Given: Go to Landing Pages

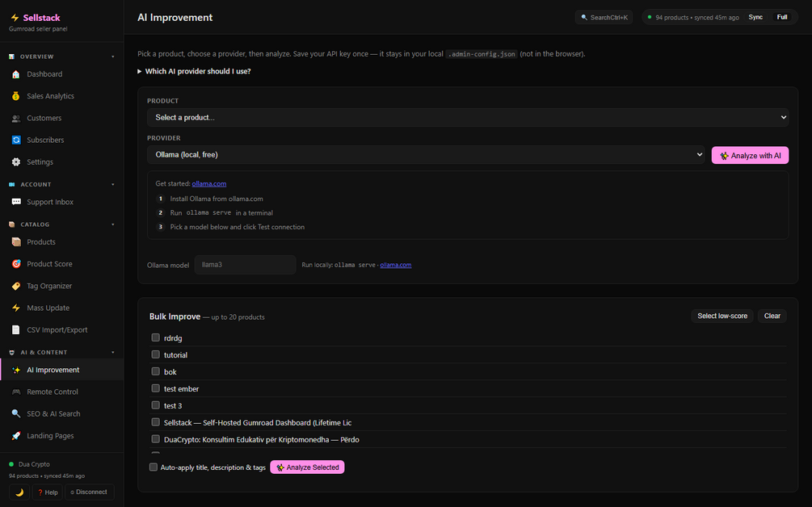Looking at the screenshot, I should click(x=61, y=436).
